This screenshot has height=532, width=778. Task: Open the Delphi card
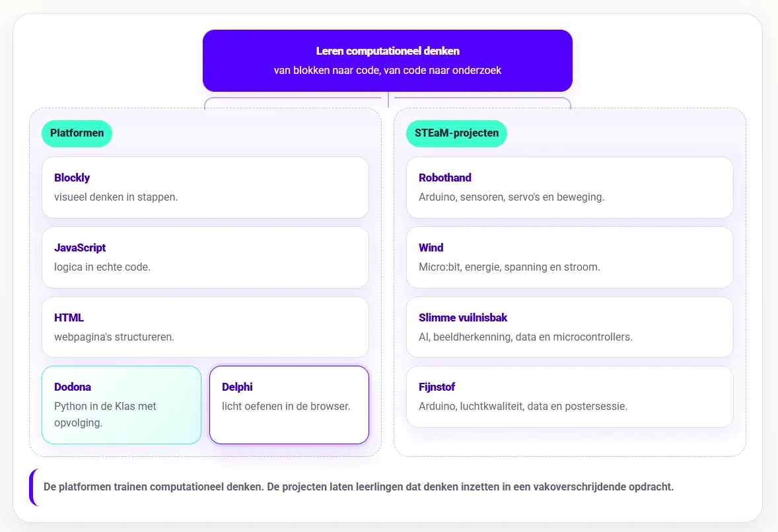(289, 405)
